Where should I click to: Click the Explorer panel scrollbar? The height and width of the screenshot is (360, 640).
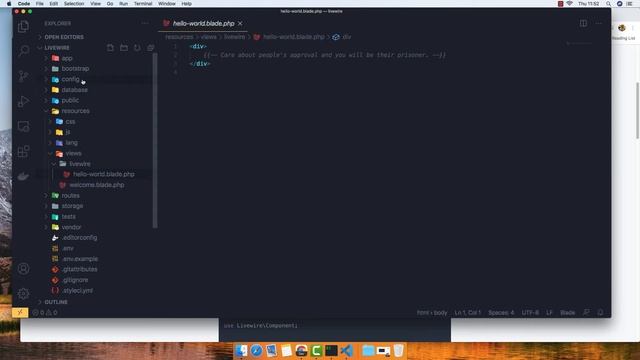[155, 141]
